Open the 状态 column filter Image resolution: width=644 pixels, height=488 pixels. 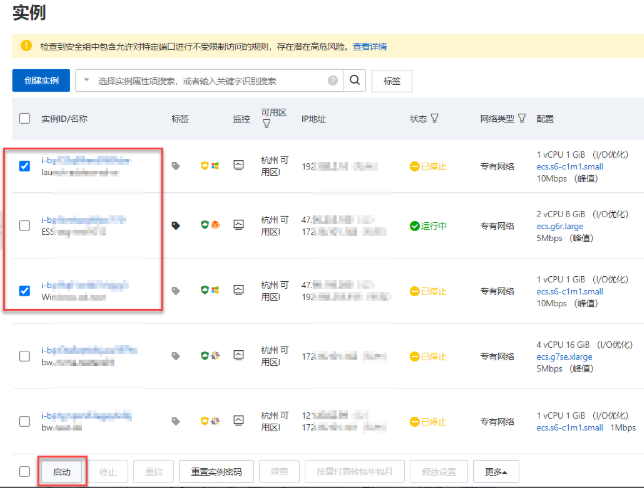(435, 118)
